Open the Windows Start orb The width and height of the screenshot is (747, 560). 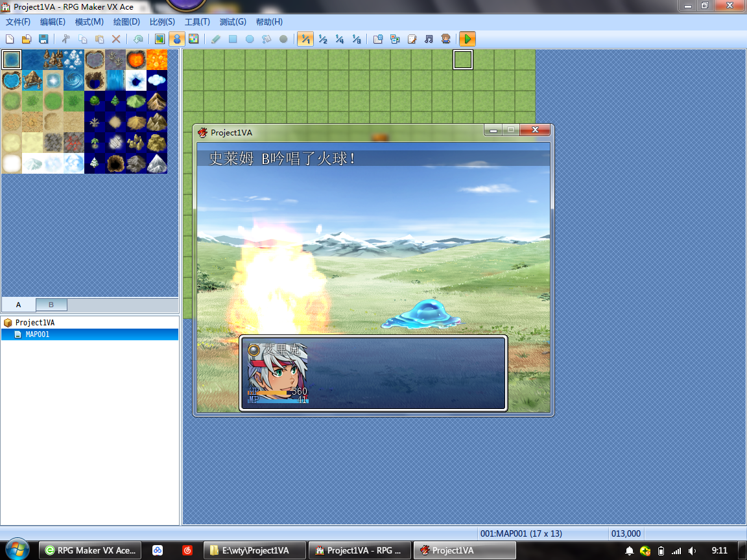point(17,549)
